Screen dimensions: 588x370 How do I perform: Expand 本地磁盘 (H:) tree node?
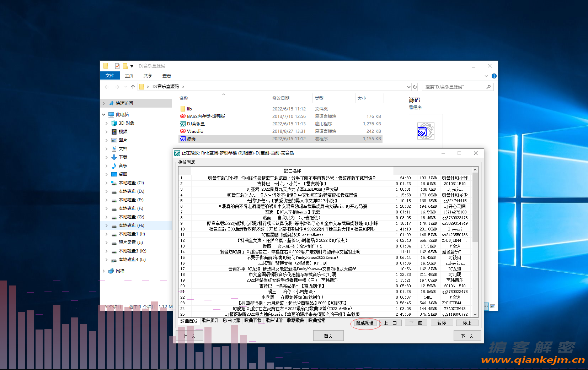click(x=107, y=225)
